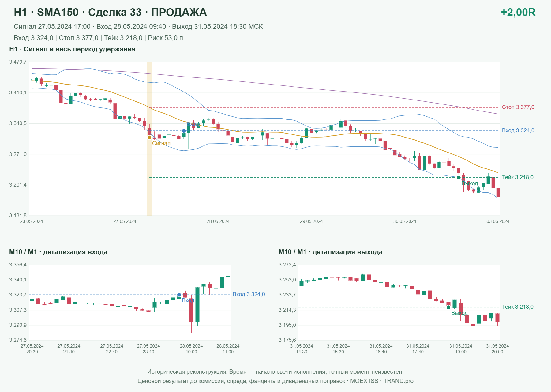Select the 'Вход 3 324,0' label on H1 chart
The width and height of the screenshot is (551, 392).
(518, 130)
